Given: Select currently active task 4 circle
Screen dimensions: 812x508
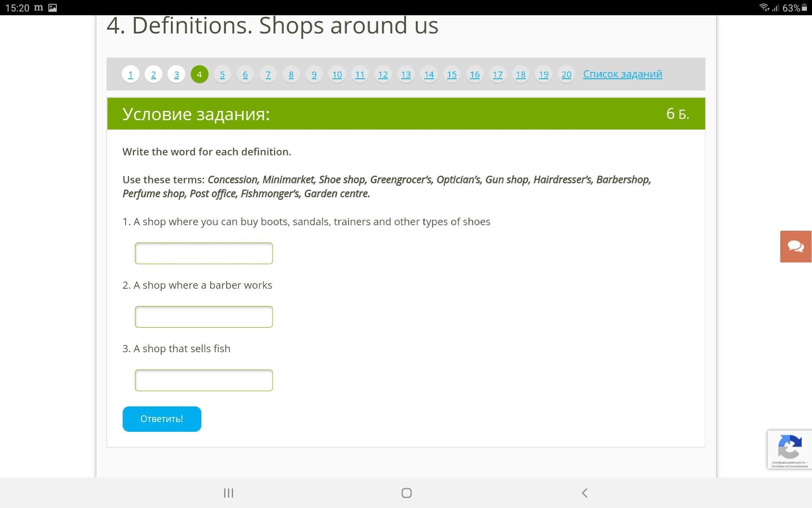Looking at the screenshot, I should point(200,75).
